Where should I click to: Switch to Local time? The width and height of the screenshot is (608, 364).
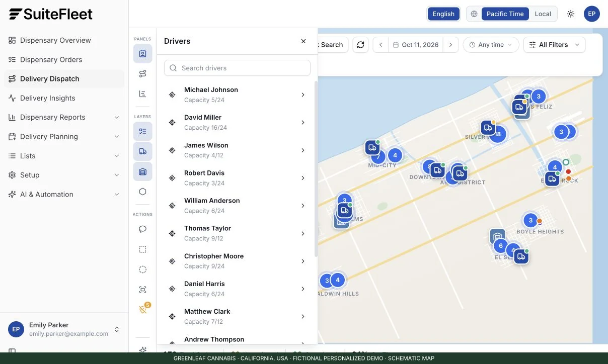(543, 14)
